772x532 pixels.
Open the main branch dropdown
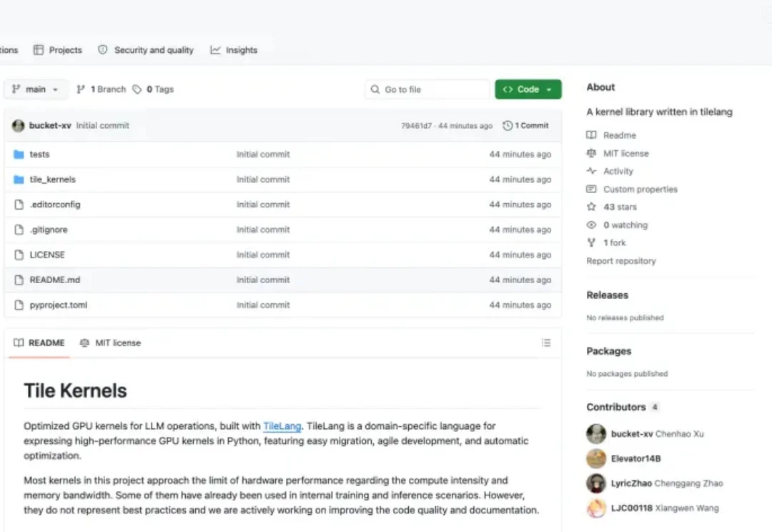(36, 89)
